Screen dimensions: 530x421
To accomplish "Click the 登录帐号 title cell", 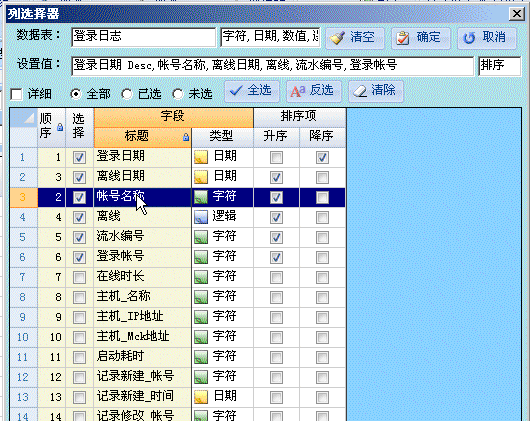I will point(142,257).
